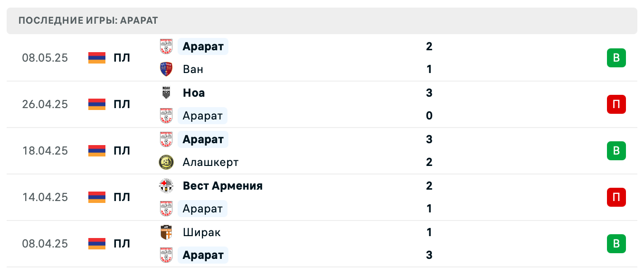This screenshot has width=644, height=275.
Task: Click the Арарат club crest logo
Action: (x=166, y=46)
